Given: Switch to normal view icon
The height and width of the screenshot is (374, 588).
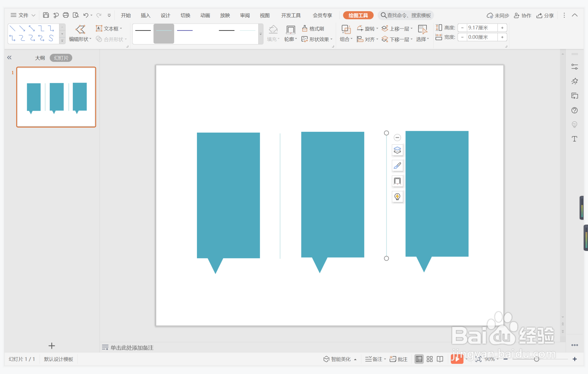Looking at the screenshot, I should (419, 359).
